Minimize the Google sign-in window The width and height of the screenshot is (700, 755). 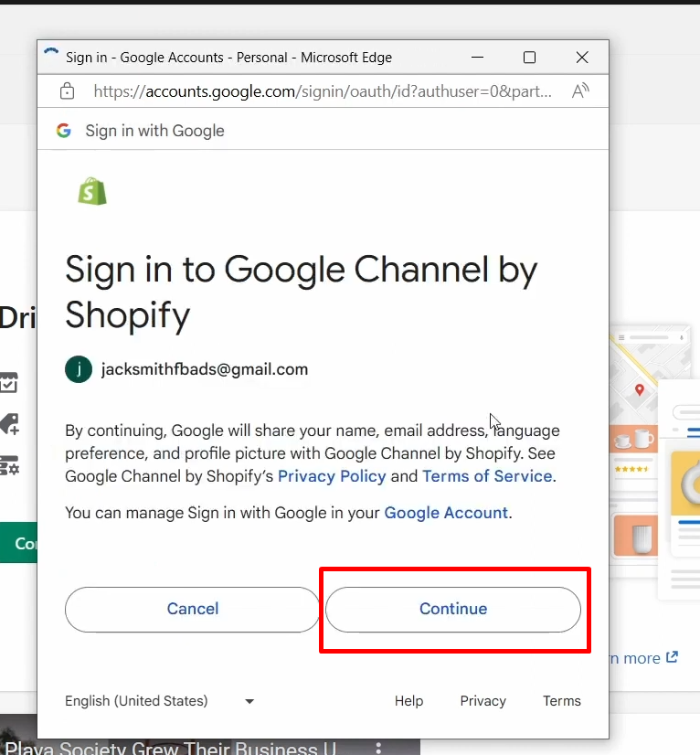(477, 57)
